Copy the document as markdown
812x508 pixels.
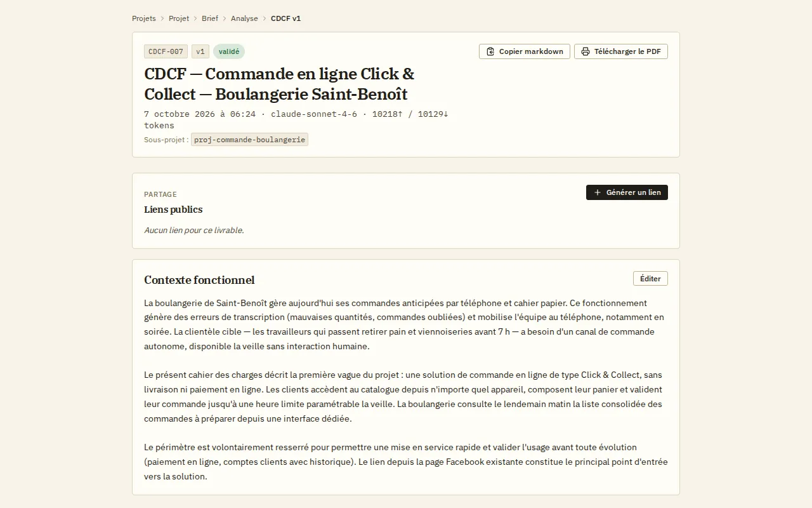[525, 51]
